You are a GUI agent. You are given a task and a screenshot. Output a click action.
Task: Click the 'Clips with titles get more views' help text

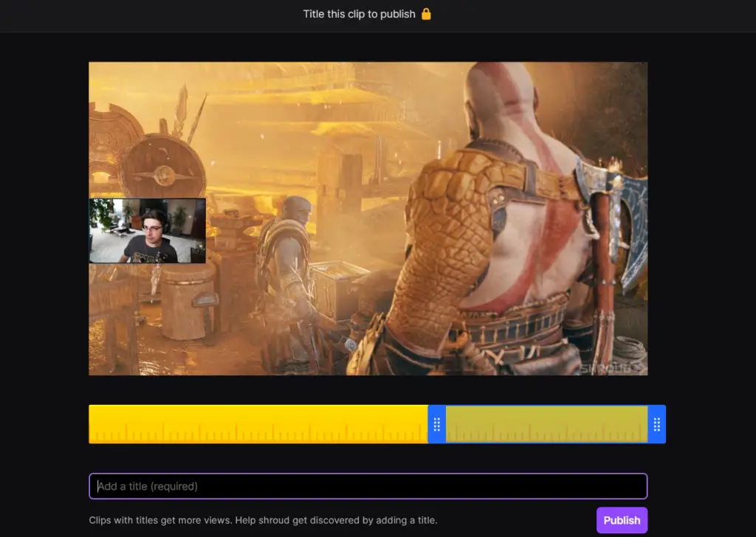click(264, 520)
